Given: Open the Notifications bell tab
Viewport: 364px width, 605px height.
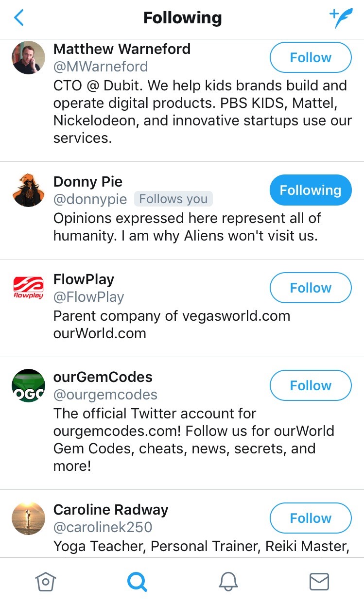Looking at the screenshot, I should pyautogui.click(x=228, y=581).
